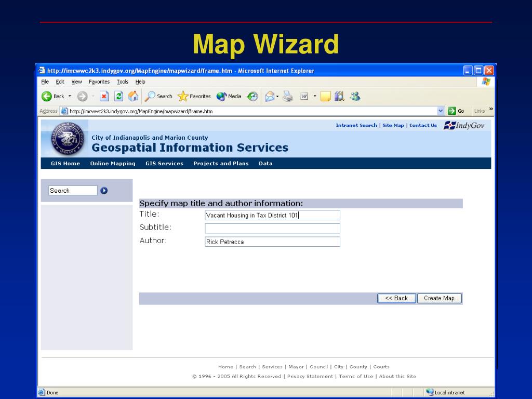
Task: Click the Title text field
Action: (272, 215)
